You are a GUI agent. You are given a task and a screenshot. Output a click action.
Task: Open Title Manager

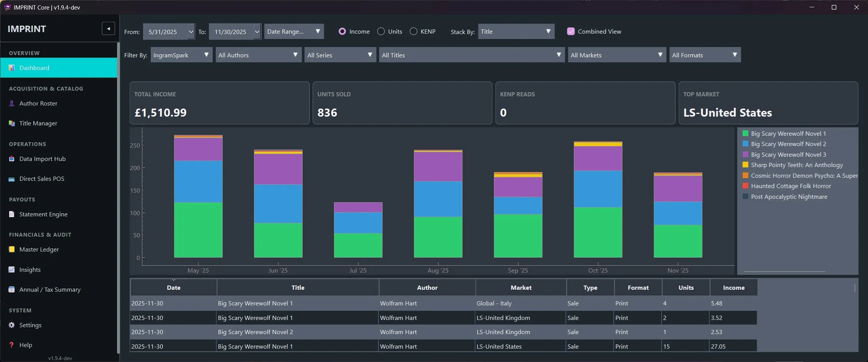point(59,123)
